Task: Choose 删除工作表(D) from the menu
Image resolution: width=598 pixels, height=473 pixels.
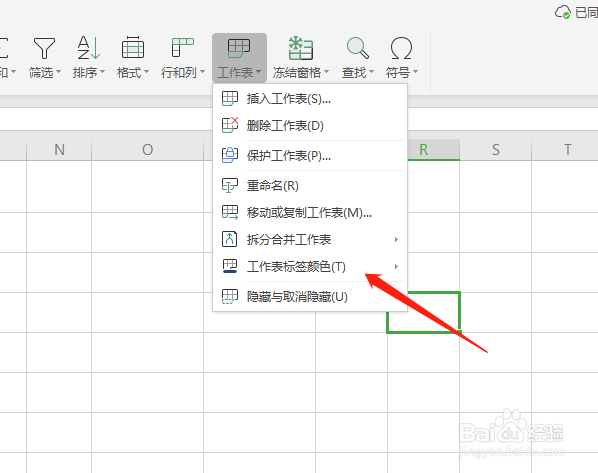Action: pyautogui.click(x=310, y=125)
